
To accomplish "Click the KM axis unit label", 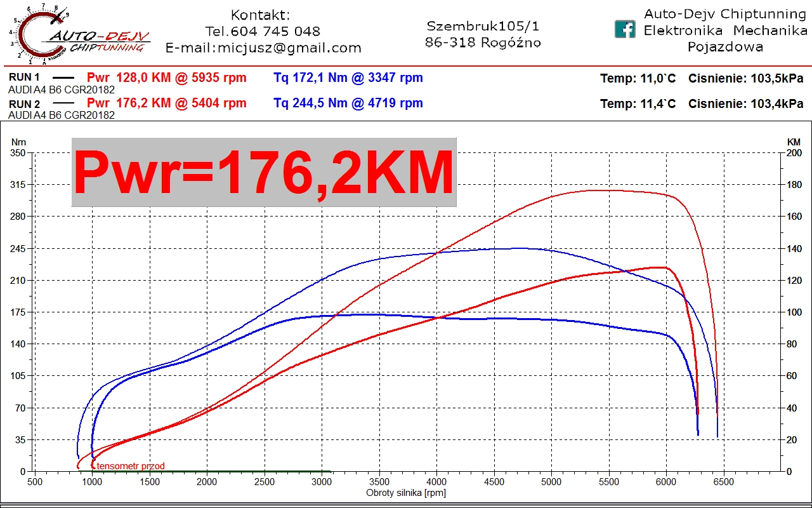I will point(794,142).
